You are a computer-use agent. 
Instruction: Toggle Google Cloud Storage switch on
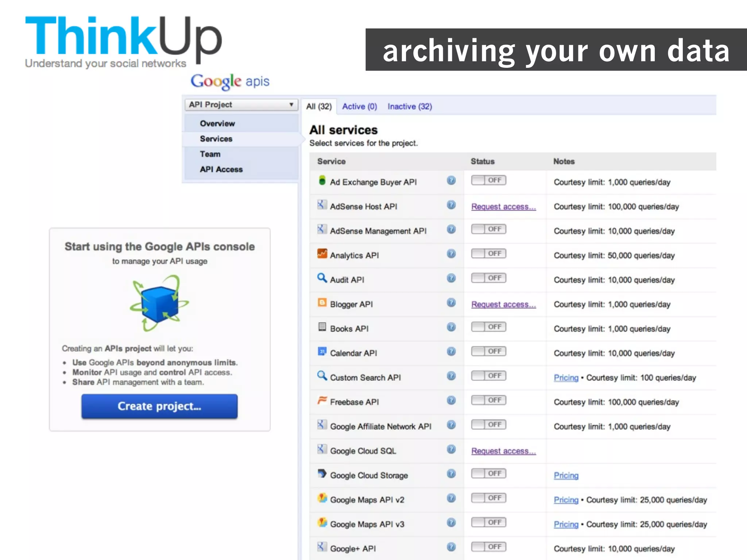click(489, 473)
